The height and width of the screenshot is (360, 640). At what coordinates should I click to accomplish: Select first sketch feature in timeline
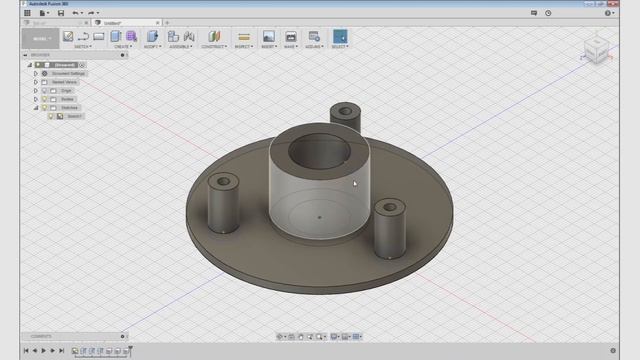[x=75, y=351]
